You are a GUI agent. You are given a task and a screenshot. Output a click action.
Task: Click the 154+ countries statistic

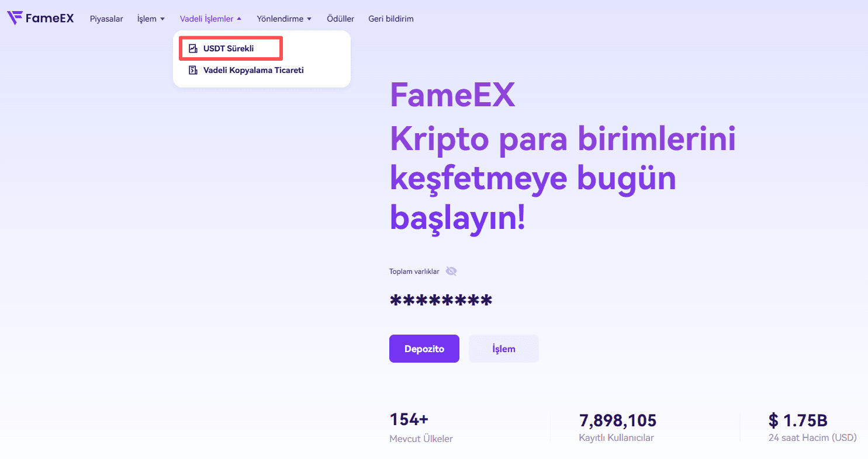[x=409, y=420]
